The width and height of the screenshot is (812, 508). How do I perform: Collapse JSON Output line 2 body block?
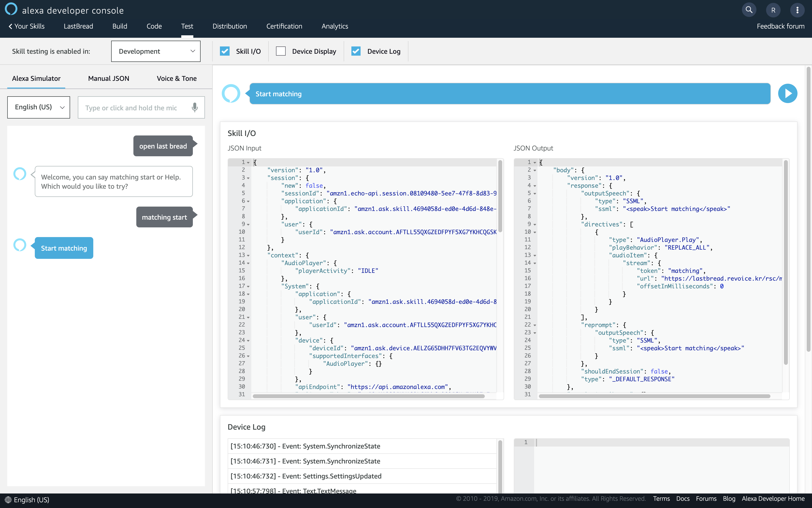535,170
